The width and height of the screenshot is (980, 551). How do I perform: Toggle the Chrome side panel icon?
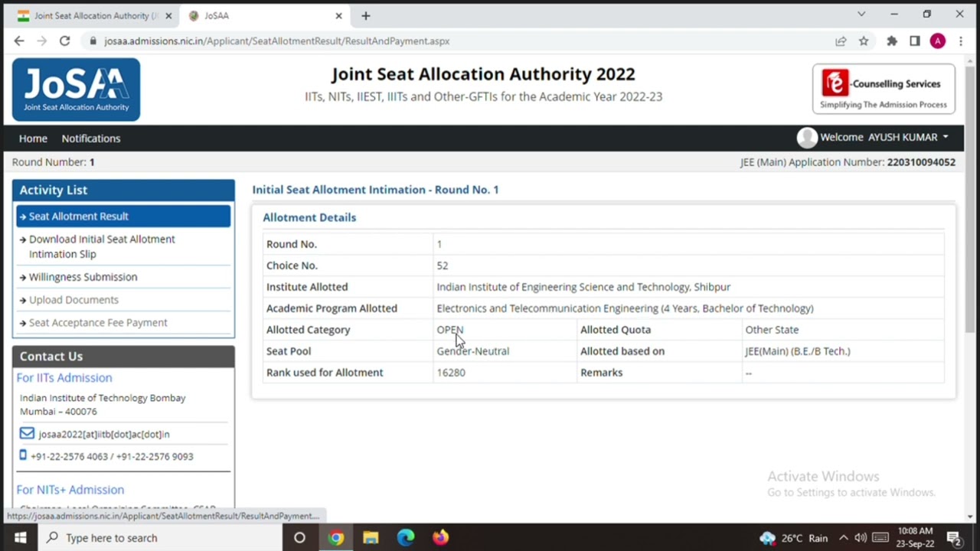coord(915,41)
